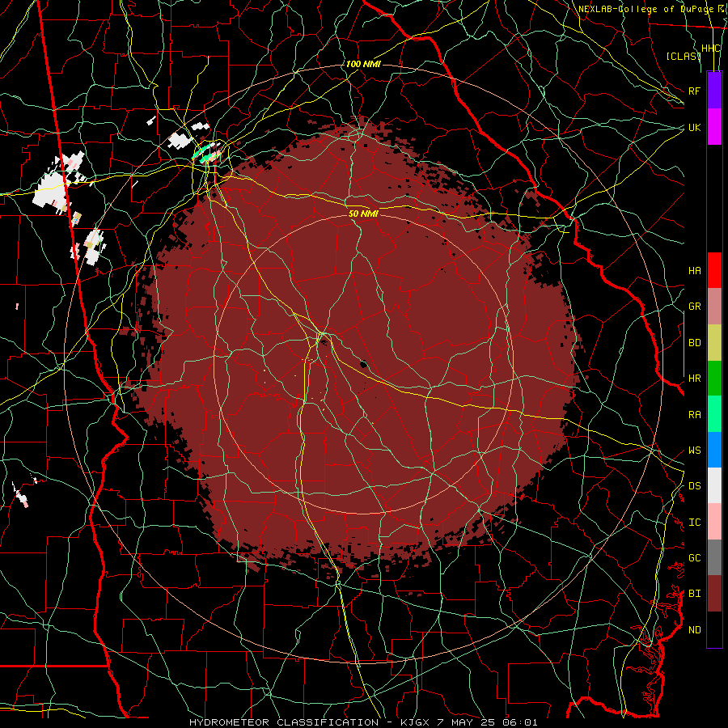Click 'HYDROMETEOR CLASSIFICATION' in the bottom caption

284,722
